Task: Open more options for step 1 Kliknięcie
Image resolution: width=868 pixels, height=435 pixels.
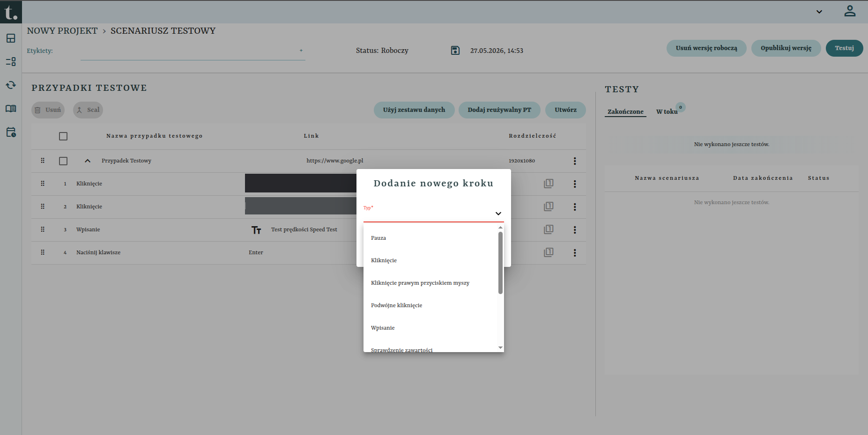Action: [x=575, y=184]
